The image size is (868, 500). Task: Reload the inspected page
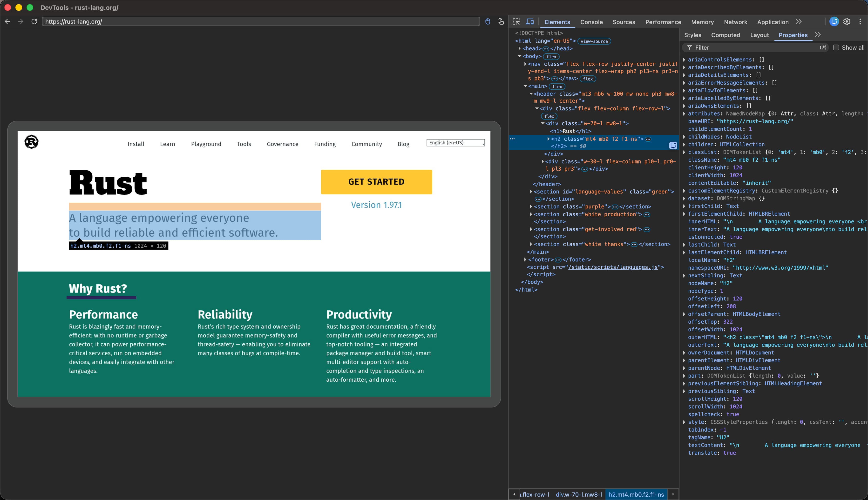click(34, 21)
